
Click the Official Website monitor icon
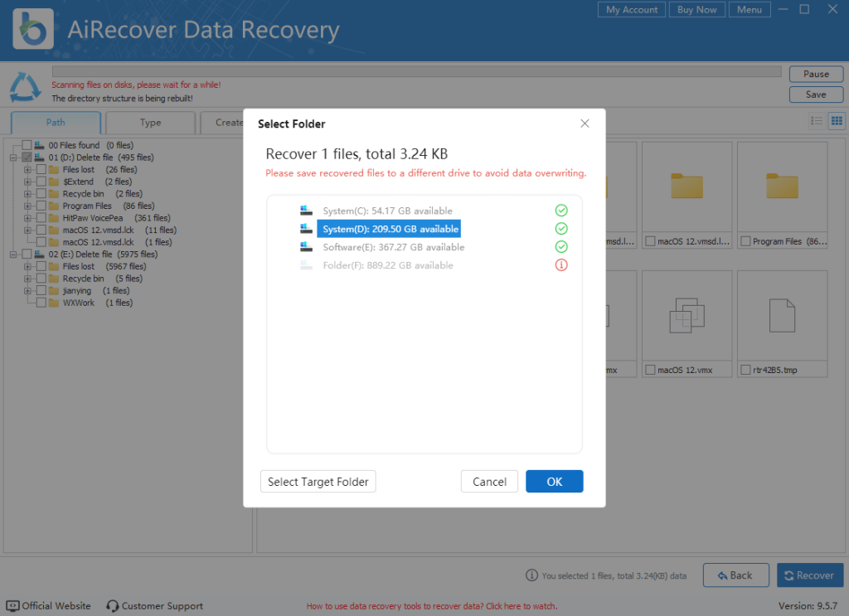[x=12, y=606]
